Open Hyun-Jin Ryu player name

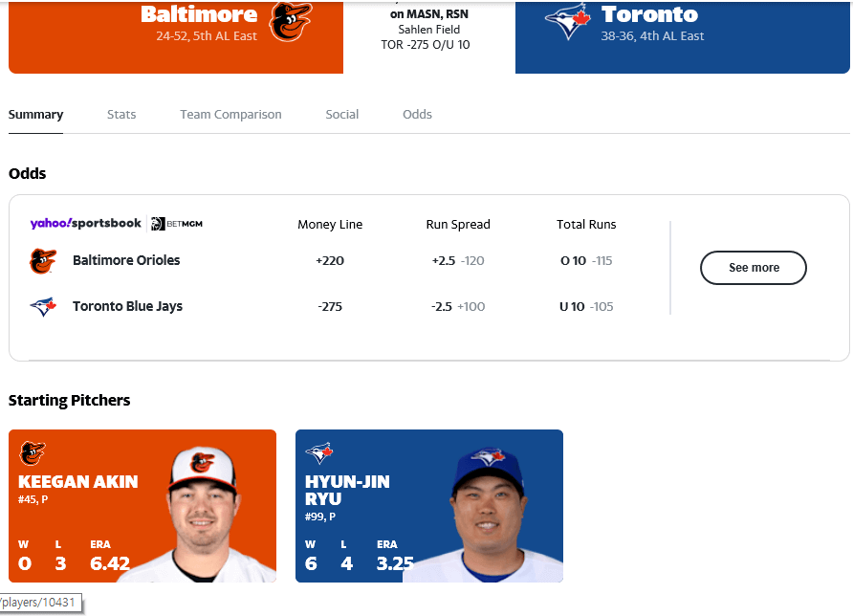pos(347,491)
